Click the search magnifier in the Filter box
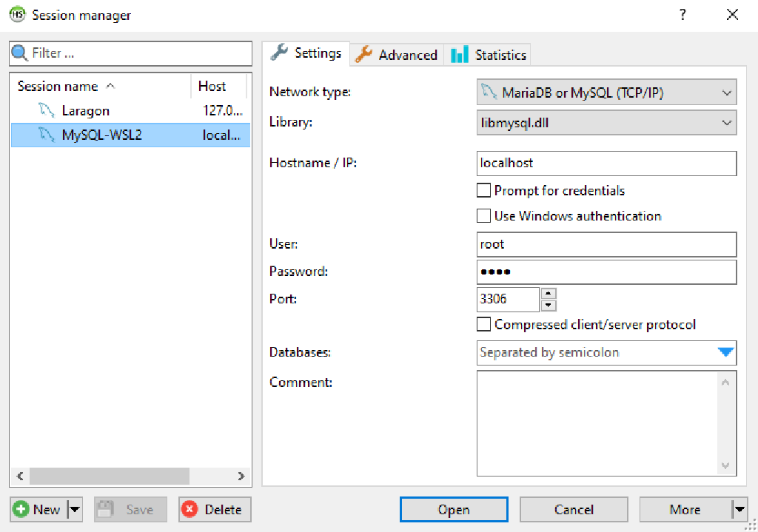The height and width of the screenshot is (532, 758). click(x=20, y=53)
